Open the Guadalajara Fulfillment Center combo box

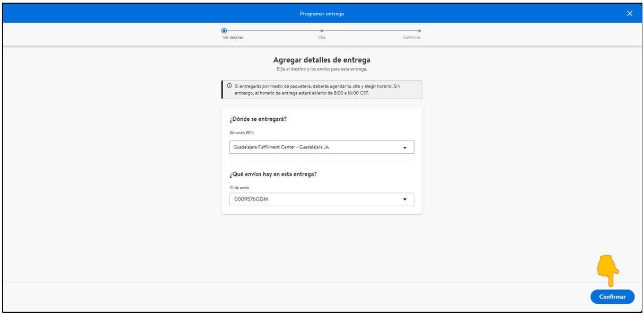pos(322,147)
